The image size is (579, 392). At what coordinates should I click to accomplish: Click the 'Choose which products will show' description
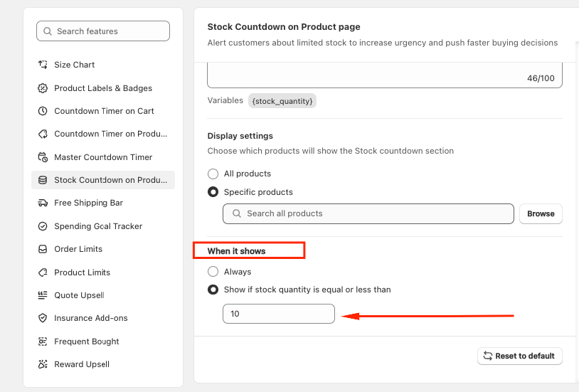click(331, 151)
